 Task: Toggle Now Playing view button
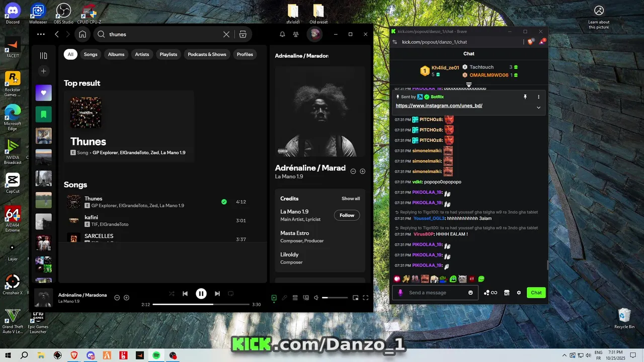tap(274, 298)
